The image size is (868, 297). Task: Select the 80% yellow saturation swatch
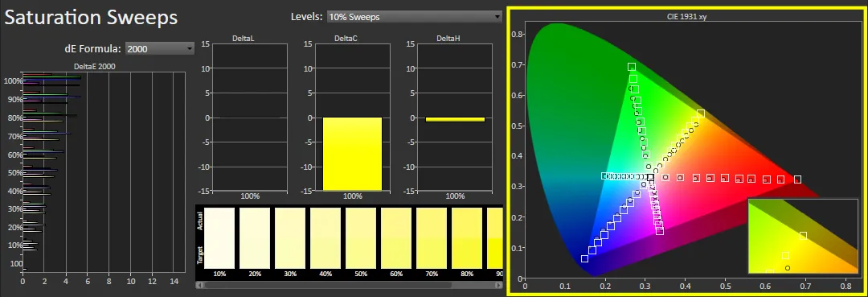click(467, 238)
